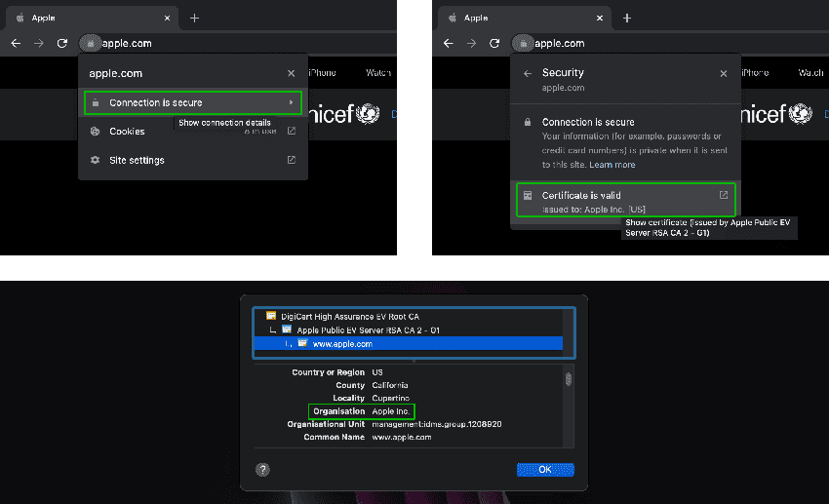Select the Apple tab in left browser
The image size is (829, 504).
click(92, 18)
